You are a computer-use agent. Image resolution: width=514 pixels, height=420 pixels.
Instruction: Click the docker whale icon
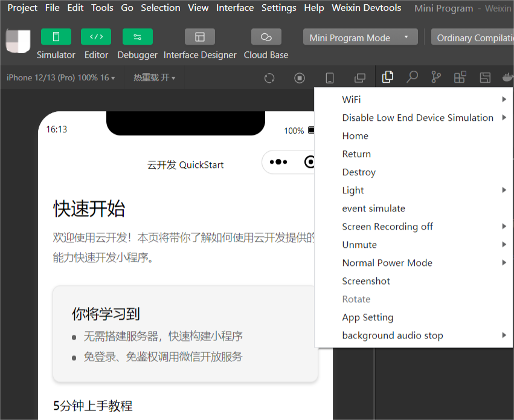click(x=508, y=77)
